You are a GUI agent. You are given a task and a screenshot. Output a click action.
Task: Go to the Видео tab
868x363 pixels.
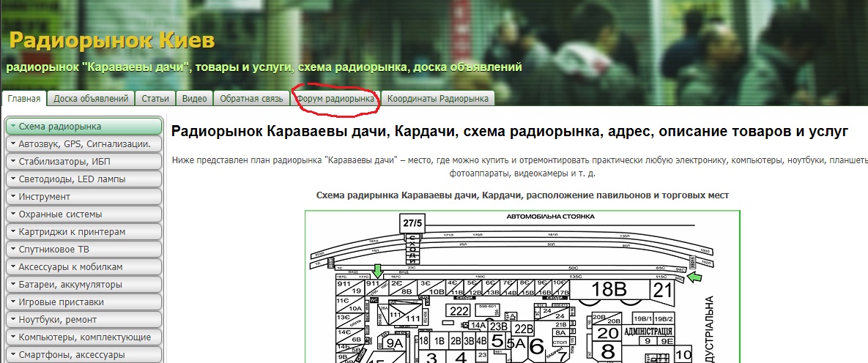pyautogui.click(x=194, y=99)
